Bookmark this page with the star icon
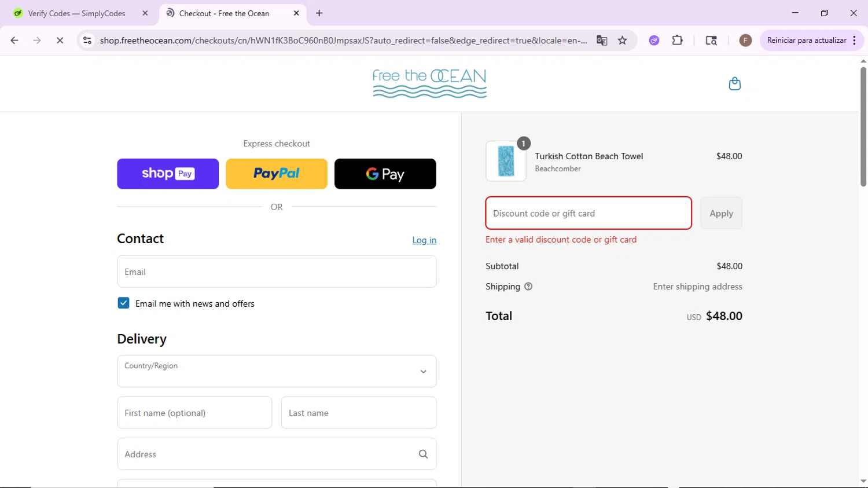868x488 pixels. (x=623, y=41)
